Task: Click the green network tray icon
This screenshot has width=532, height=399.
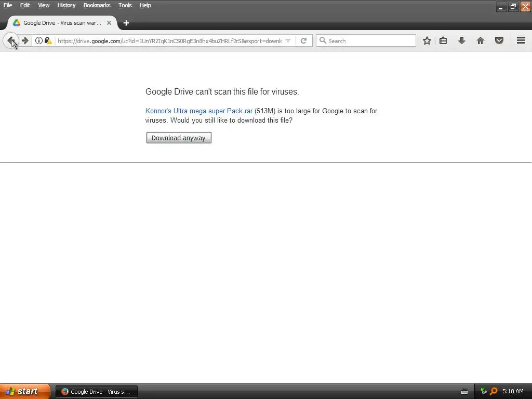Action: click(x=484, y=391)
